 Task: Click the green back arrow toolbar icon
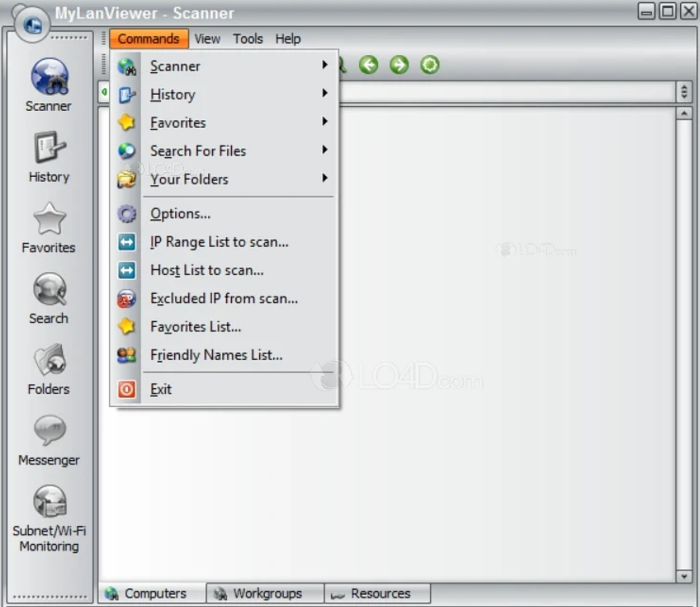point(369,65)
